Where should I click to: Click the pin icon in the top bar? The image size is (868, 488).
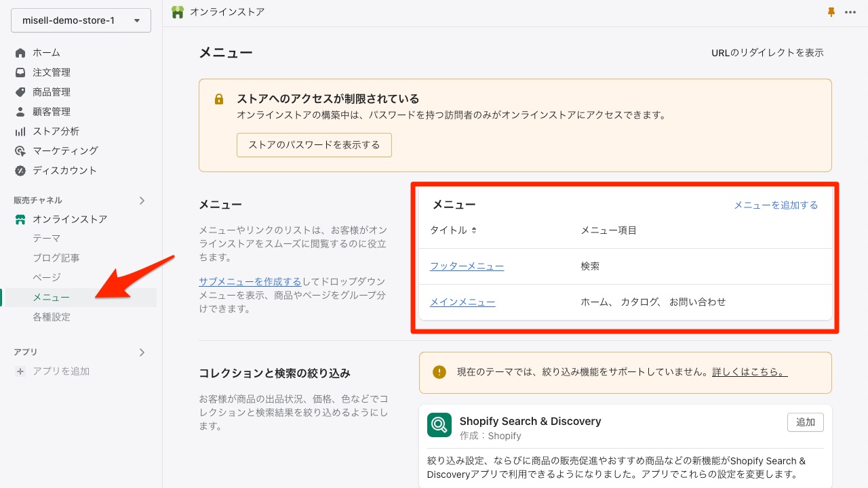click(831, 12)
